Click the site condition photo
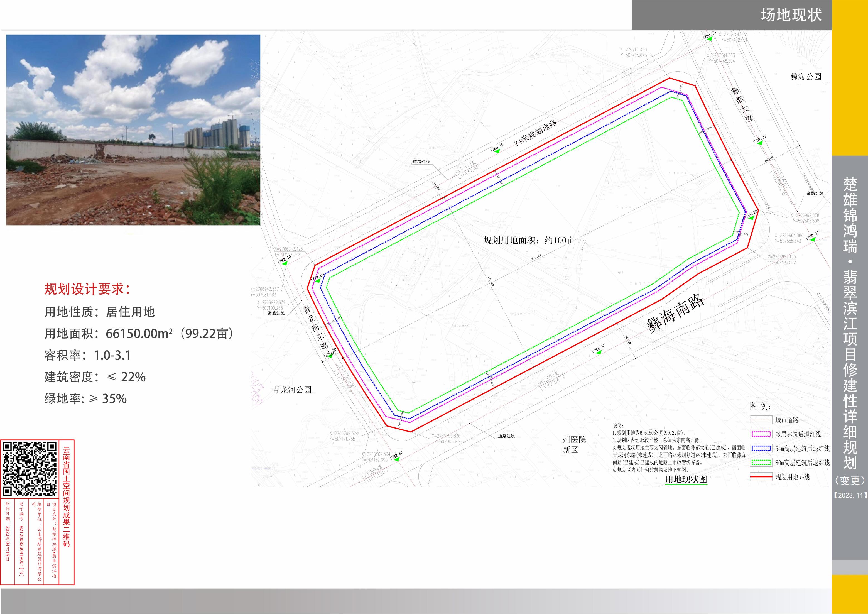 click(x=133, y=130)
